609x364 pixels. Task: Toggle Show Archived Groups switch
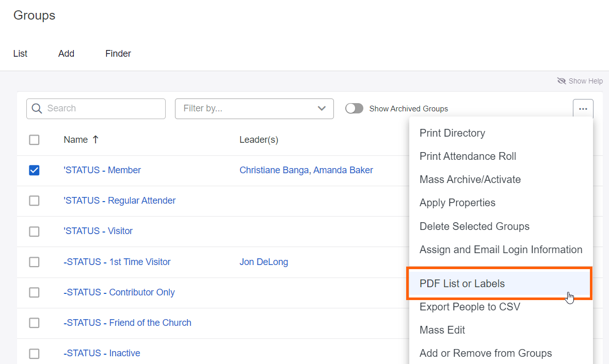tap(354, 109)
